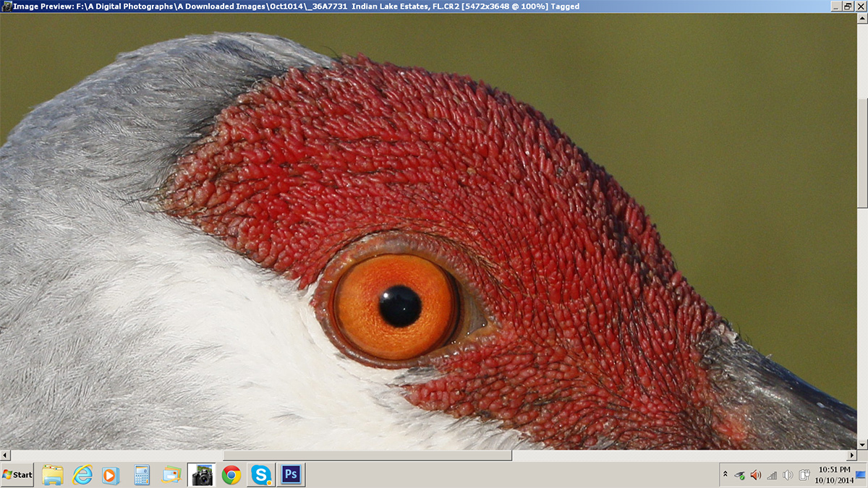Viewport: 868px width, 488px height.
Task: Click the up arrow of the vertical scrollbar
Action: [862, 17]
